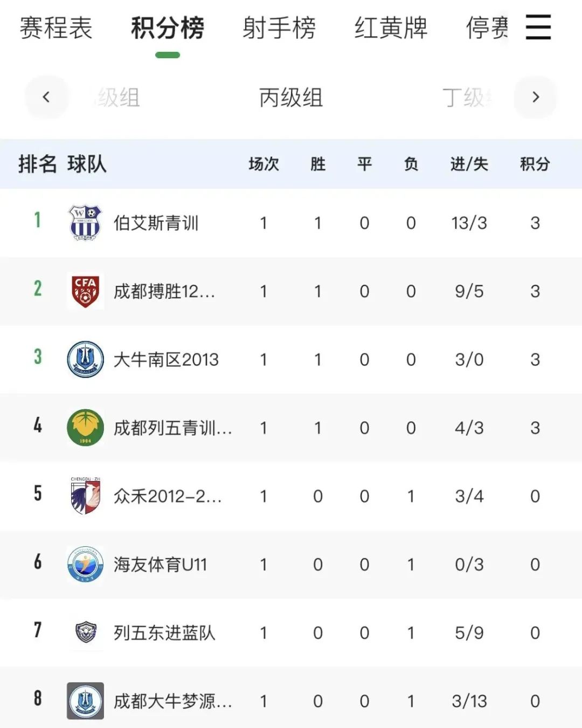Open the 伯艾斯青训 team name
The image size is (582, 728).
[x=156, y=223]
